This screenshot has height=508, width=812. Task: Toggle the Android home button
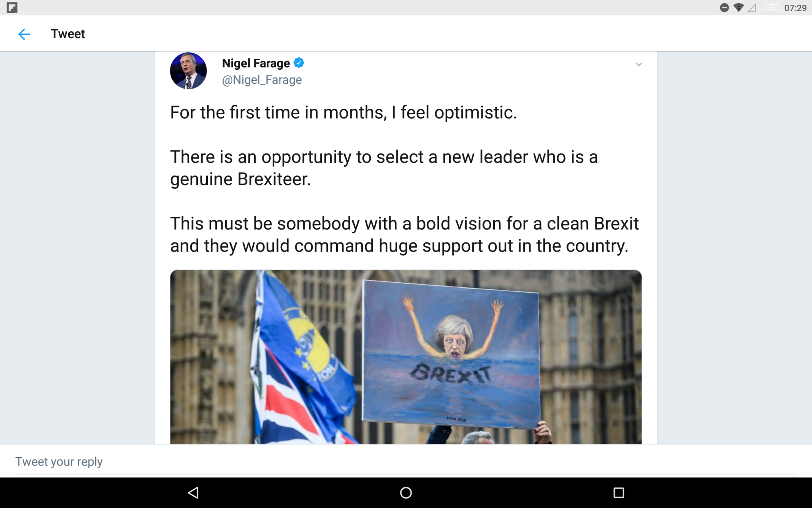point(406,493)
